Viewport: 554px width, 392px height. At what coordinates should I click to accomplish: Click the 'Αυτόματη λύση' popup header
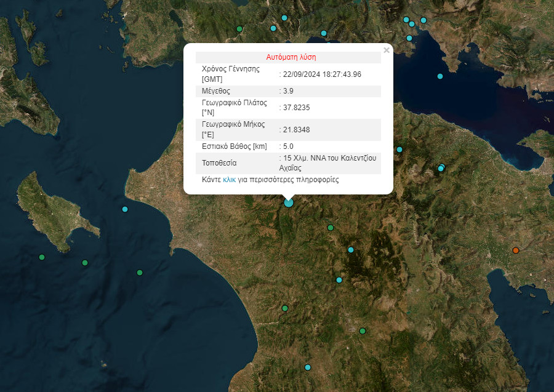coord(291,57)
